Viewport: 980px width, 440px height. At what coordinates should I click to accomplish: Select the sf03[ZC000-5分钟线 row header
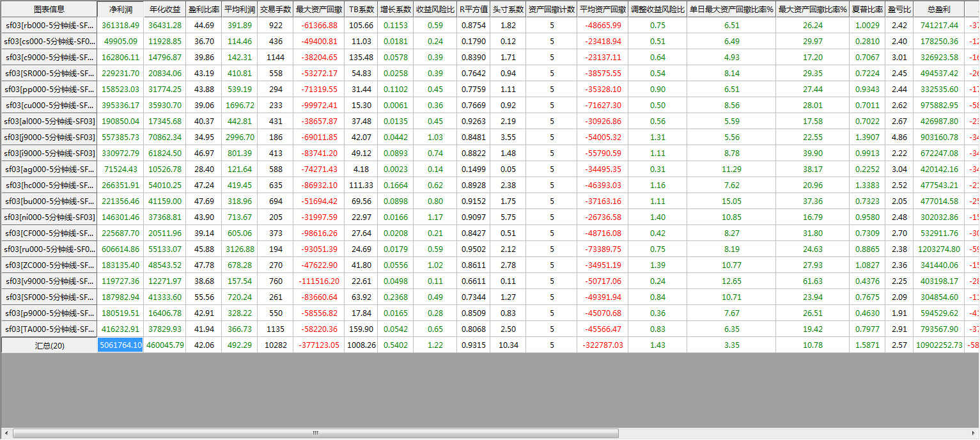(49, 265)
